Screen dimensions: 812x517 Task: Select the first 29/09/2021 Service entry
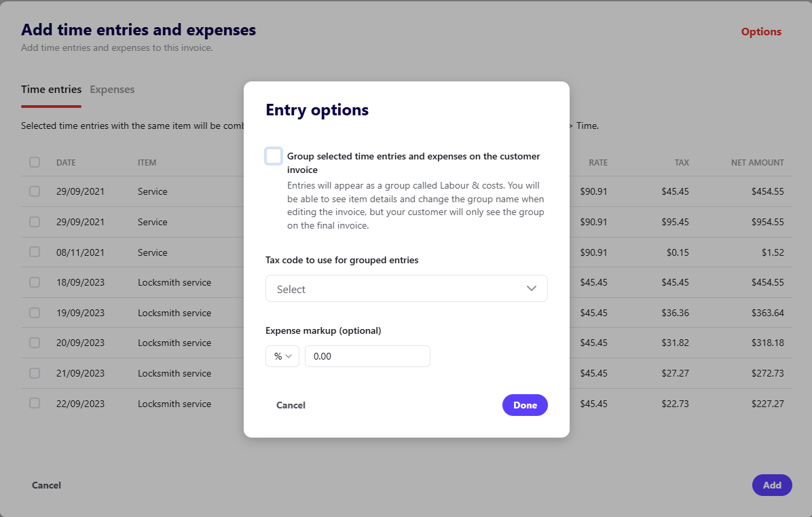pyautogui.click(x=35, y=191)
